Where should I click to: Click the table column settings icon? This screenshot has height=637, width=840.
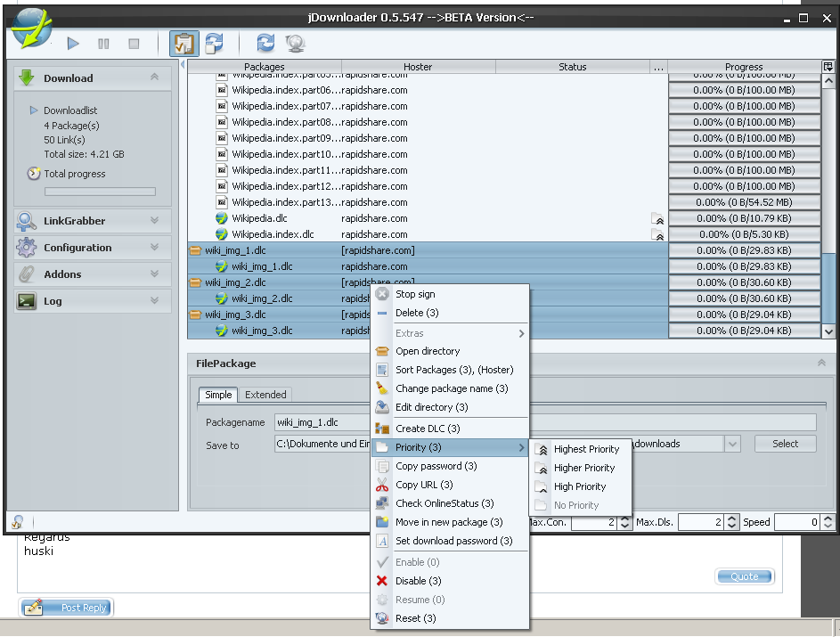tap(828, 67)
